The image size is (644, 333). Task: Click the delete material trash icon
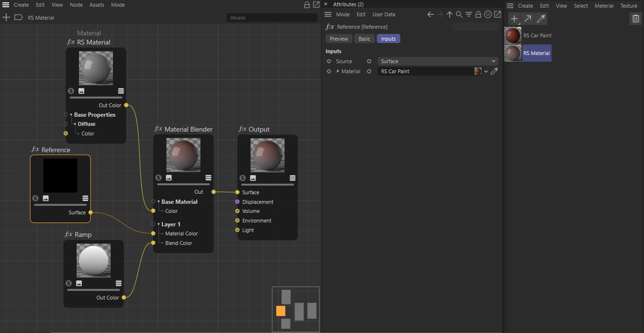point(635,19)
